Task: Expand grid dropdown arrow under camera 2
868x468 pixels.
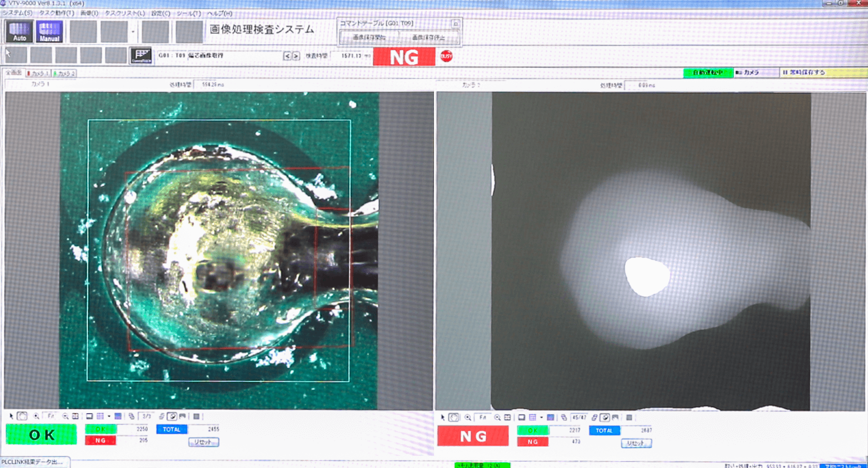Action: (541, 418)
